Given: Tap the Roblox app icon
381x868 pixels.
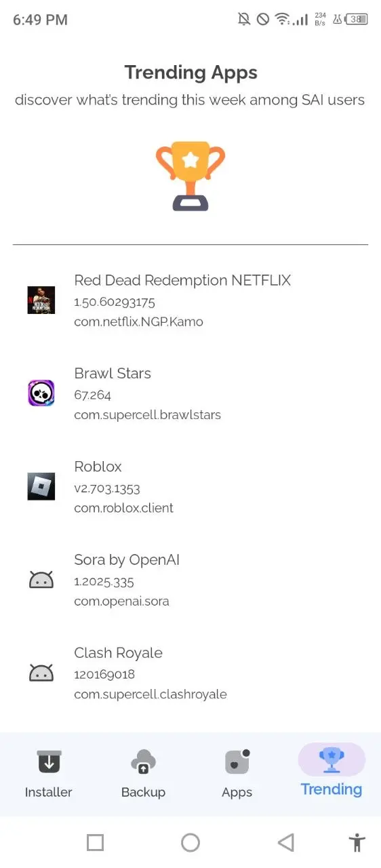Looking at the screenshot, I should (41, 486).
